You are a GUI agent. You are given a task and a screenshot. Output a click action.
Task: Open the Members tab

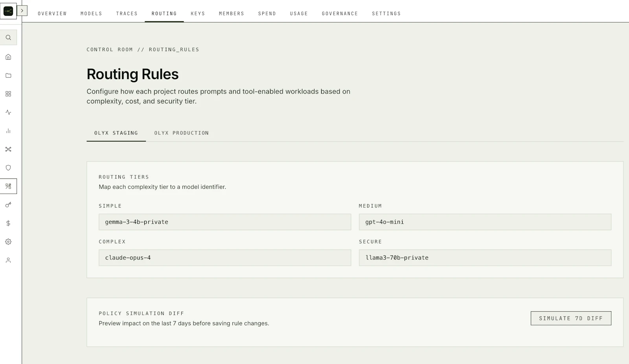pos(232,13)
